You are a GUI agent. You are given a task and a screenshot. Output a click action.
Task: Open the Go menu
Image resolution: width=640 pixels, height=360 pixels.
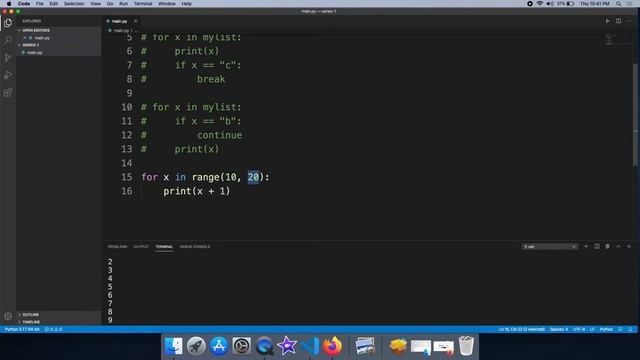(x=110, y=4)
